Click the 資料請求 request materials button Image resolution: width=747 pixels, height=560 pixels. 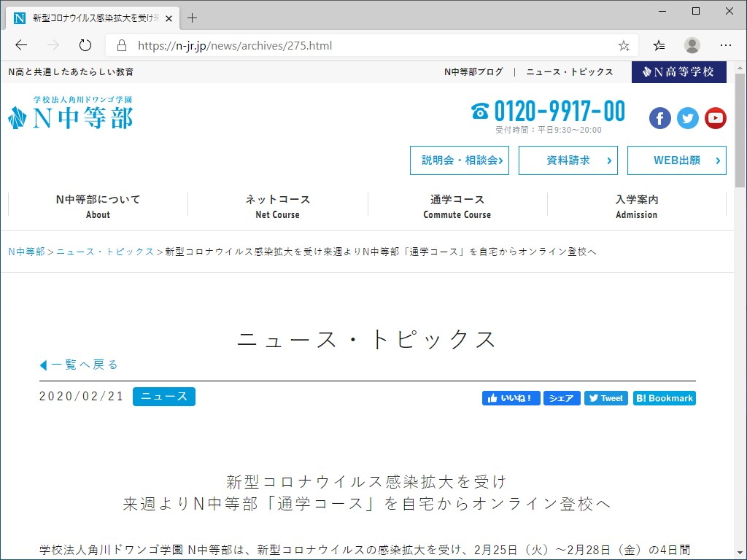point(568,160)
